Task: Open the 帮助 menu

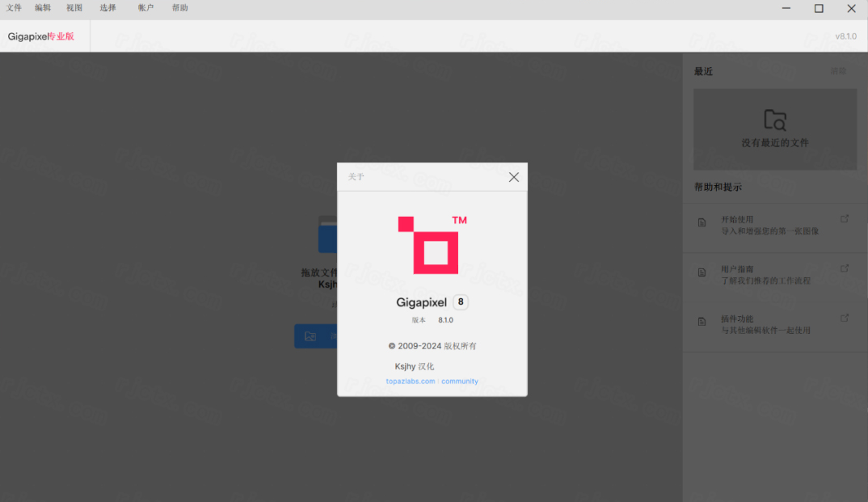Action: pos(180,8)
